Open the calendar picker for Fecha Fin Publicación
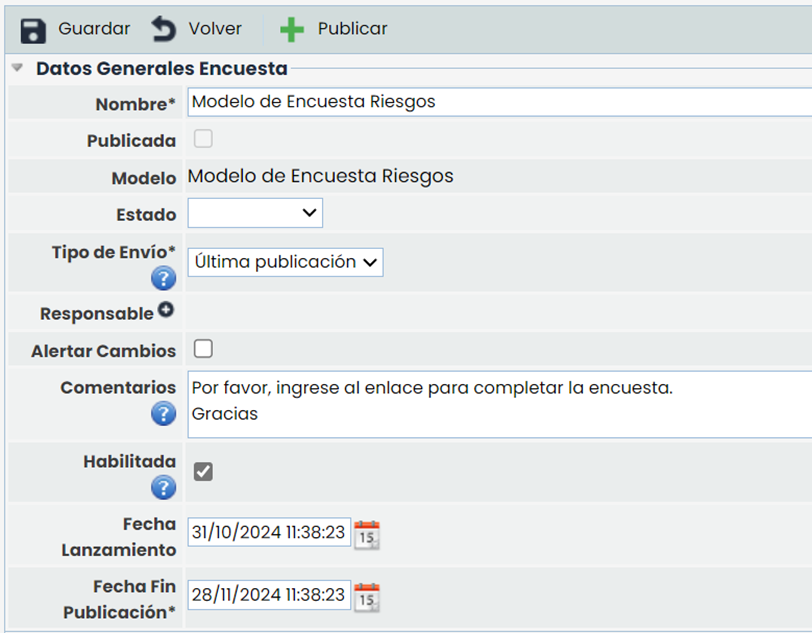Screen dimensions: 812x633 (x=366, y=594)
